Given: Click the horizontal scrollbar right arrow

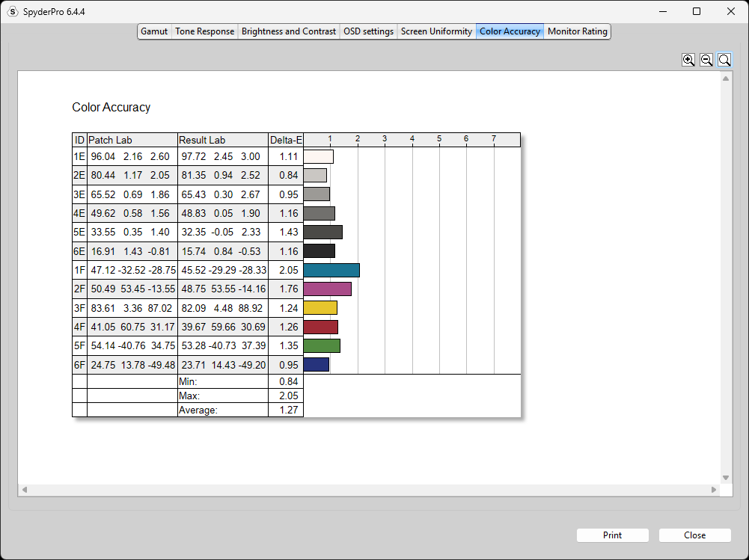Looking at the screenshot, I should coord(714,490).
